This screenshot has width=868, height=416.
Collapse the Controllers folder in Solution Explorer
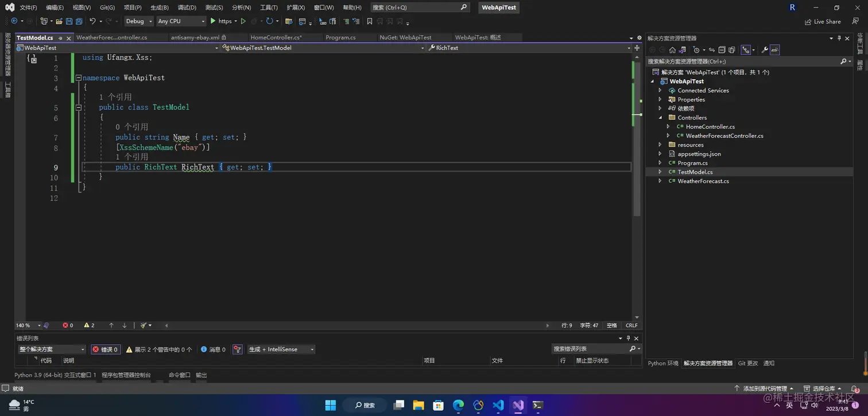click(660, 118)
